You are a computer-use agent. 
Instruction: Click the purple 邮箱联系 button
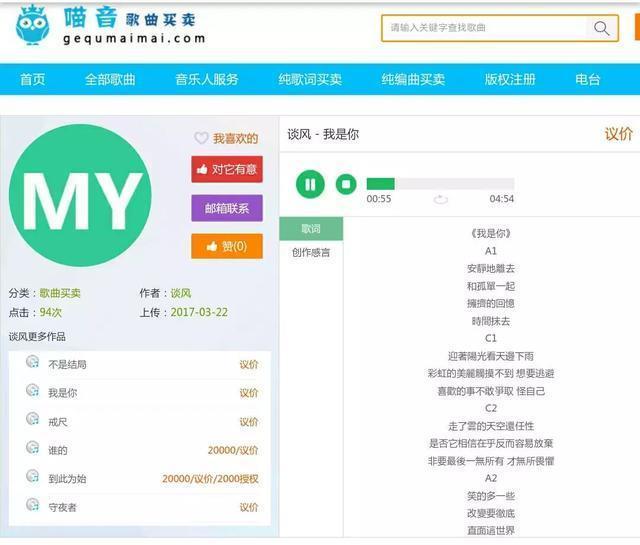click(227, 208)
